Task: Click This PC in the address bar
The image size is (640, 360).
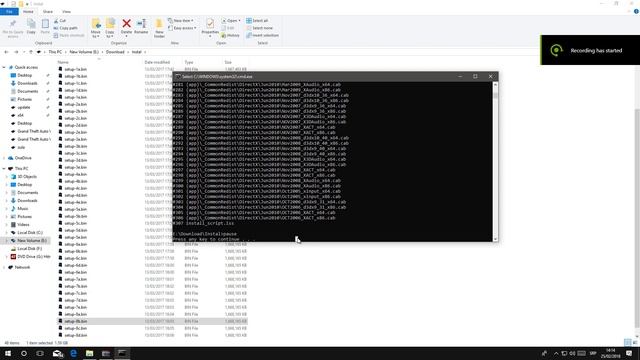Action: (55, 52)
